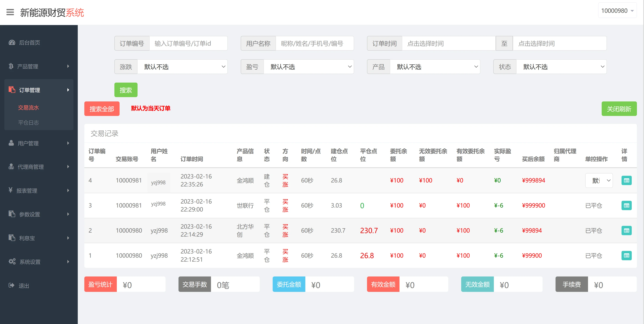Click the 后台首页 dashboard icon
Screen dimensions: 644x324
pyautogui.click(x=12, y=43)
